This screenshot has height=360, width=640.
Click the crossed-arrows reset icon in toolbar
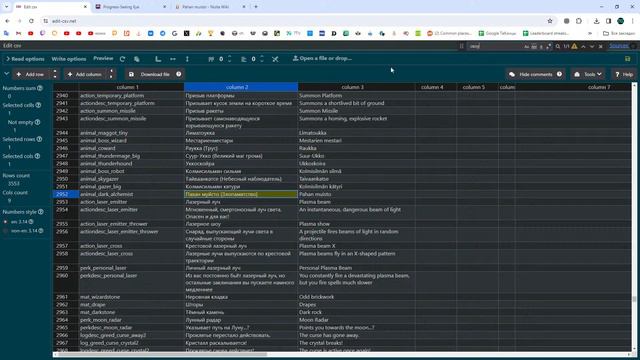coord(276,59)
